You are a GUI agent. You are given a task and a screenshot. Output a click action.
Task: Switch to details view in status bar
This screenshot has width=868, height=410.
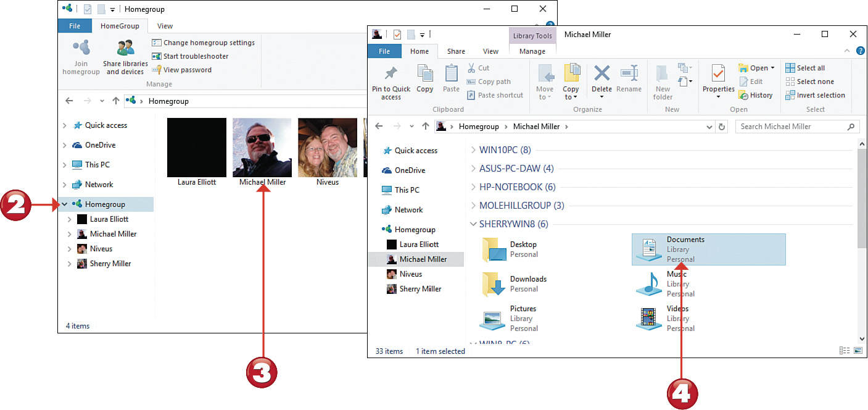[x=845, y=351]
